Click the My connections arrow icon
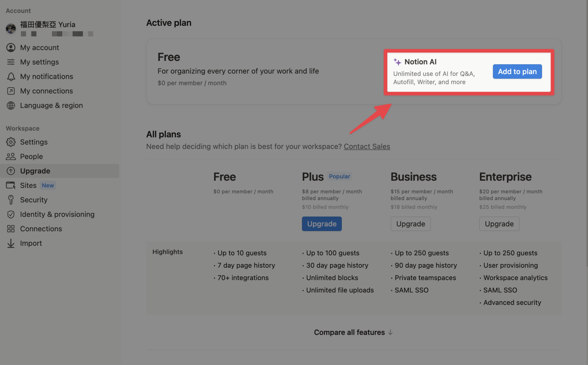This screenshot has height=365, width=588. [11, 91]
